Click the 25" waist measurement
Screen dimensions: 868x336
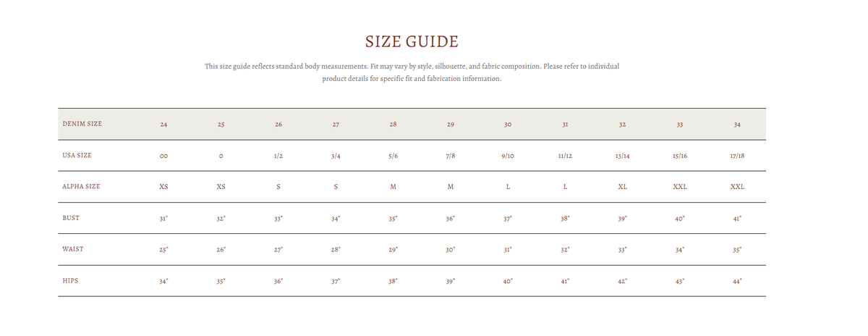164,249
